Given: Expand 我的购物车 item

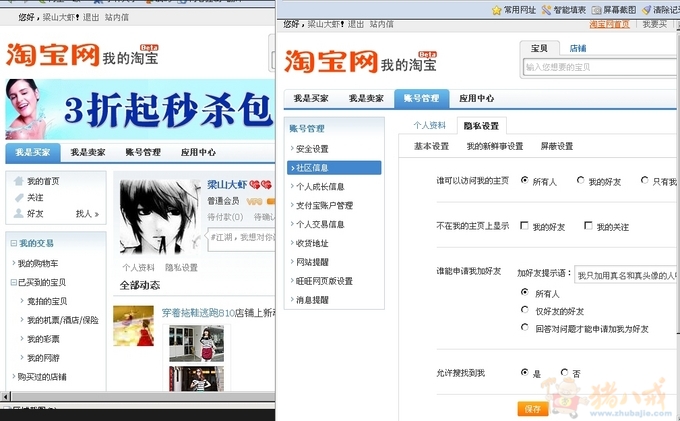Looking at the screenshot, I should click(x=37, y=263).
